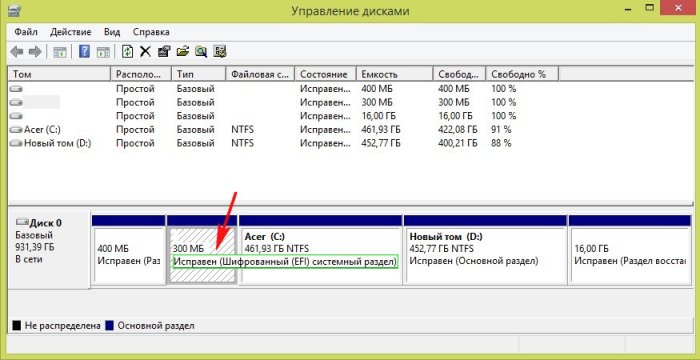This screenshot has height=360, width=700.
Task: Sort by the Файловая с... column header
Action: point(261,74)
